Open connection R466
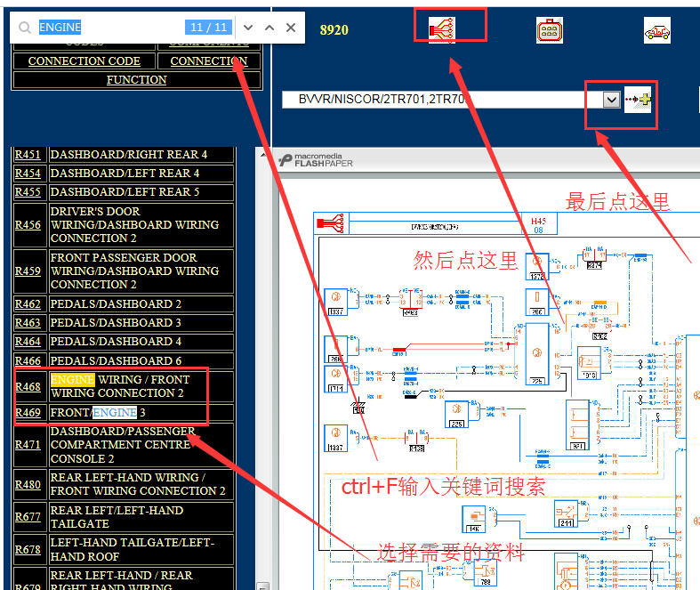Screen dimensions: 700x590 [28, 360]
